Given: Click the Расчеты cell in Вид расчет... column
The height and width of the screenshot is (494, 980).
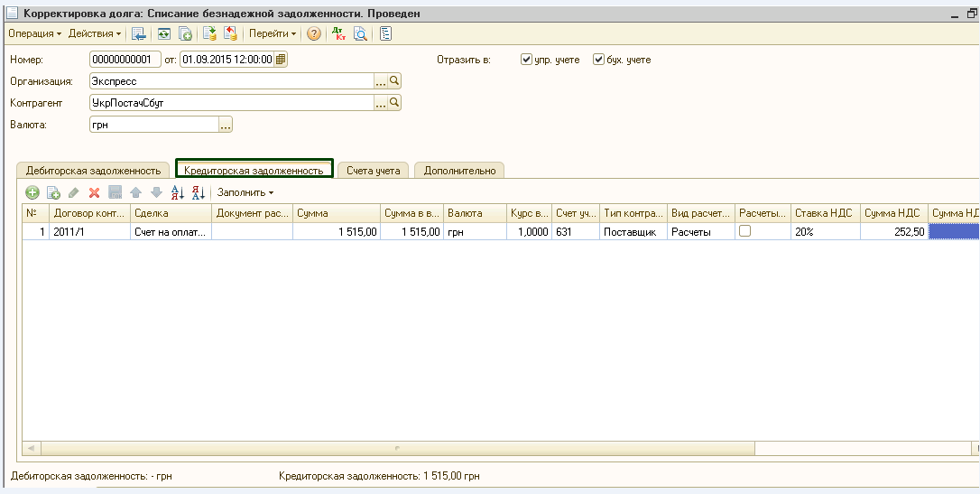Looking at the screenshot, I should click(701, 231).
